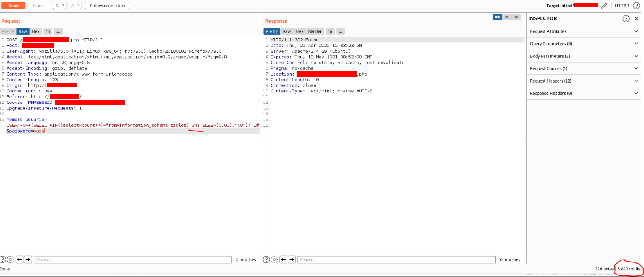Click the Request divider drag handle dots
Screen dimensions: 644x277
tap(261, 139)
